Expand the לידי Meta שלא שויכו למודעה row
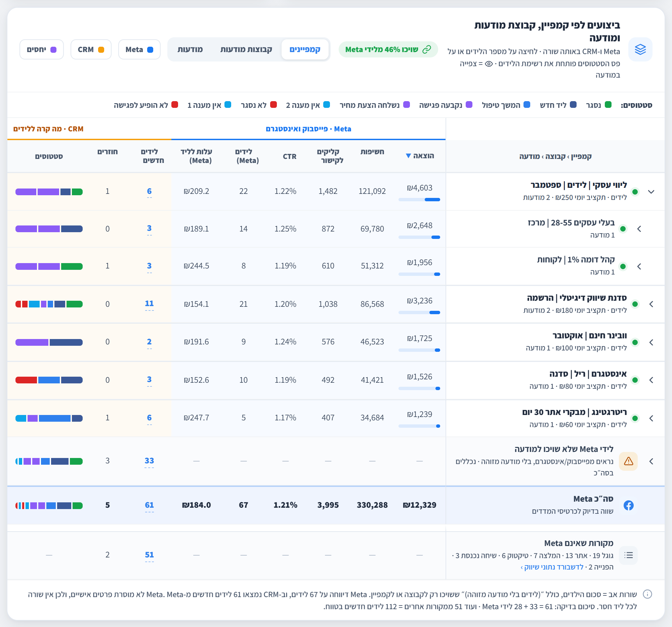This screenshot has height=627, width=672. click(651, 461)
